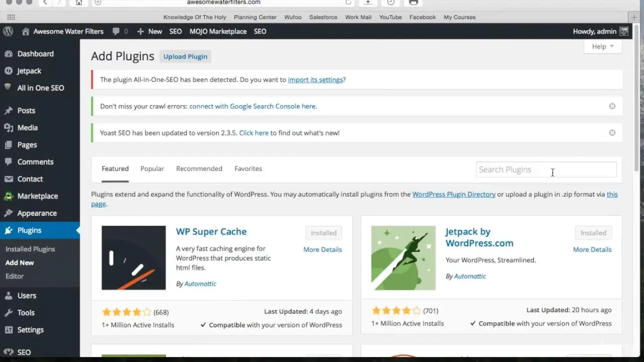Click the Installed button on the Jetpack card
The width and height of the screenshot is (644, 362).
point(593,233)
